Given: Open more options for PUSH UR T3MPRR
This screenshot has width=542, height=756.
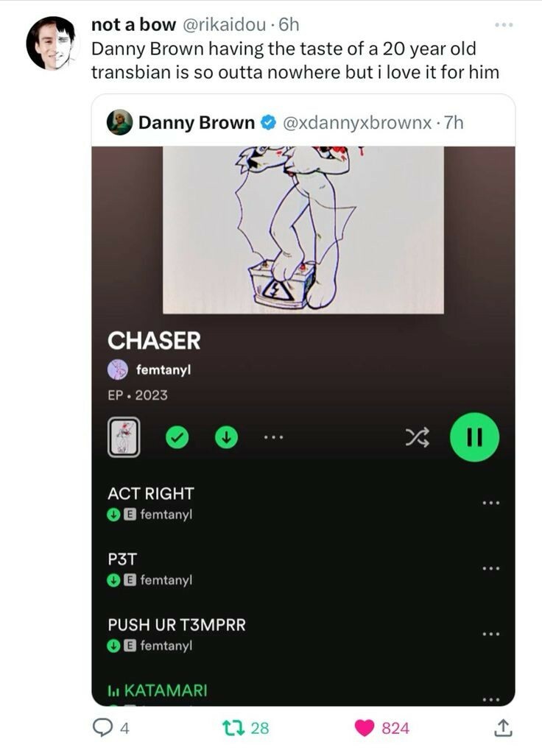Looking at the screenshot, I should point(491,634).
